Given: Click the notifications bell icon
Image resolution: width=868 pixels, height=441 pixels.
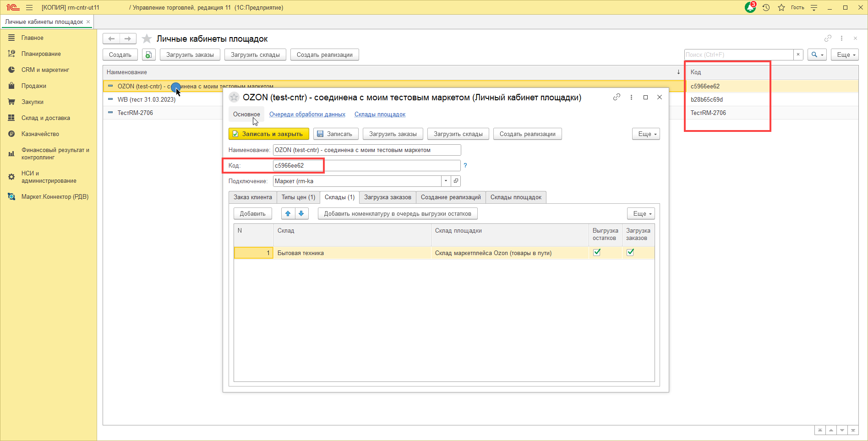Looking at the screenshot, I should [x=750, y=8].
